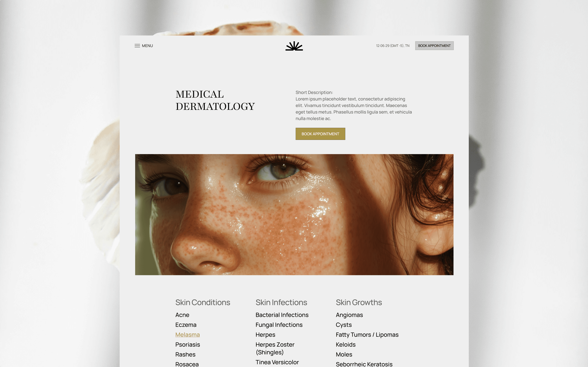
Task: Expand the Skin Growths category header
Action: [359, 302]
